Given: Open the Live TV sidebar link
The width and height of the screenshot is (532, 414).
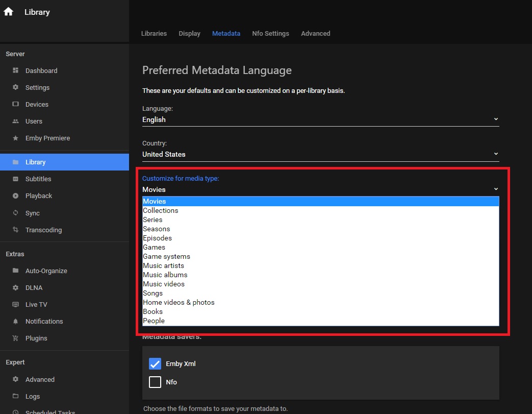Looking at the screenshot, I should (36, 304).
